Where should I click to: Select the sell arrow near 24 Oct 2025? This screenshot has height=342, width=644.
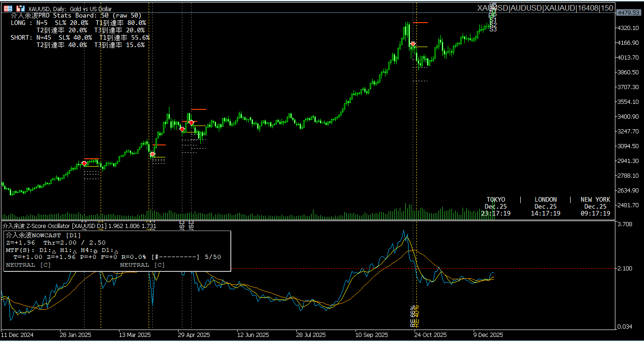click(x=413, y=44)
